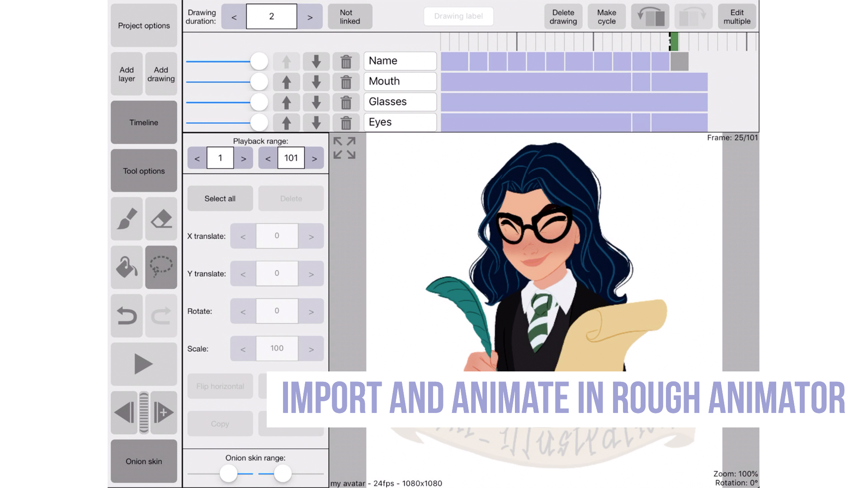Screen dimensions: 868x488
Task: Select the Lasso selection tool
Action: pos(161,267)
